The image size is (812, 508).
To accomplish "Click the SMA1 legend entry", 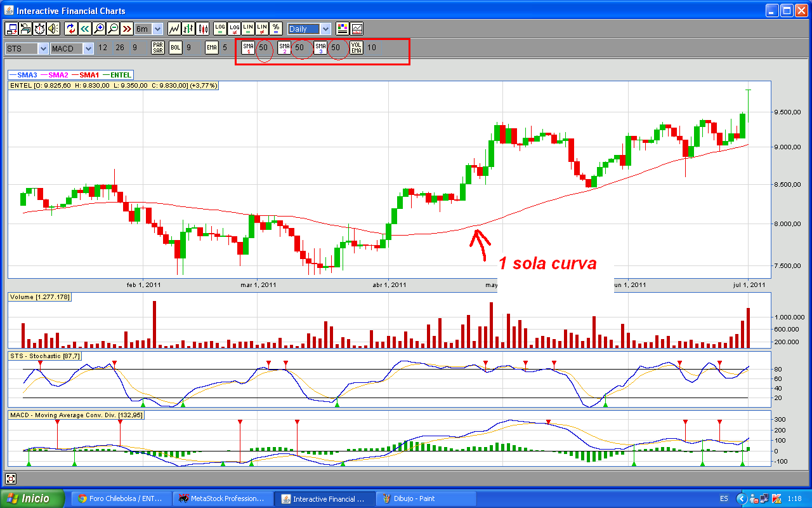I will tap(85, 75).
